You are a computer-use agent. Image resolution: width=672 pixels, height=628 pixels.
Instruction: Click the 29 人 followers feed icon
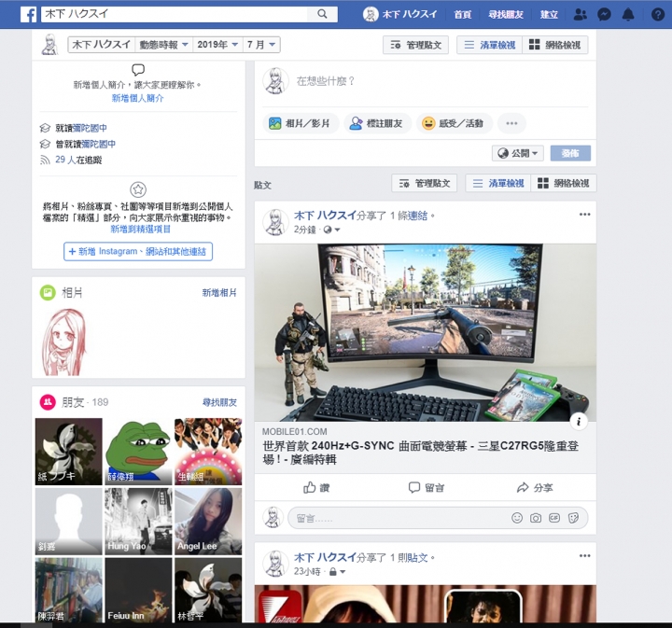pos(45,160)
